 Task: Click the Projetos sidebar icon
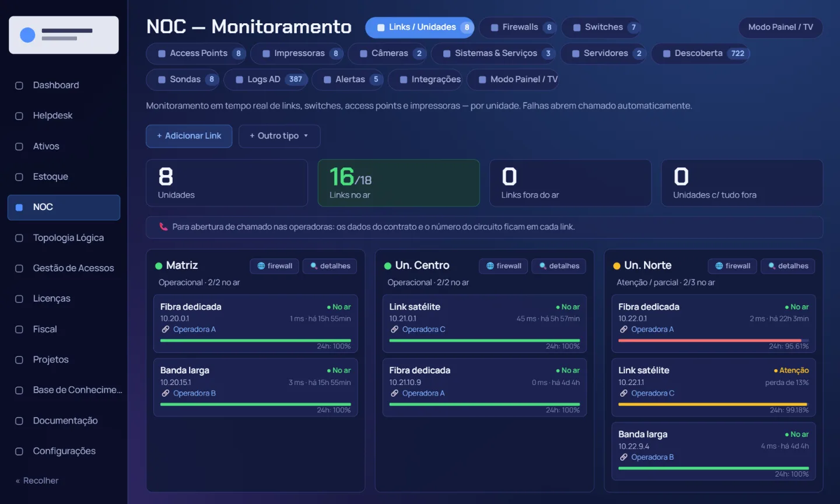[19, 360]
